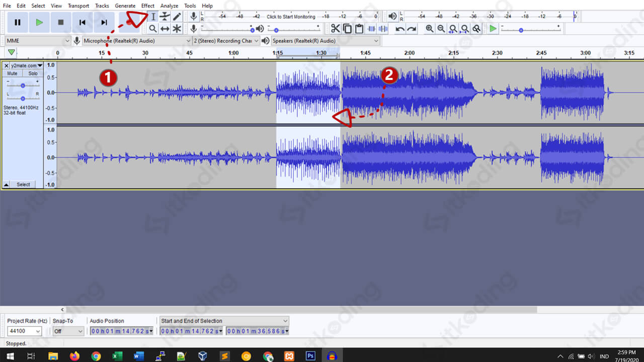Viewport: 644px width, 362px height.
Task: Zoom out of the waveform
Action: [x=441, y=29]
